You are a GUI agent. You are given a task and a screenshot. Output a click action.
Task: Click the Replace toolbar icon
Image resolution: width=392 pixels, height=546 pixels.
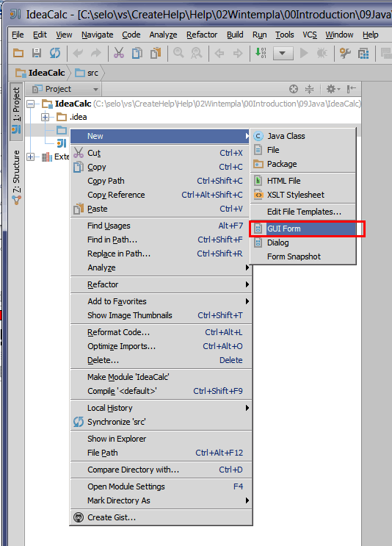click(x=197, y=53)
